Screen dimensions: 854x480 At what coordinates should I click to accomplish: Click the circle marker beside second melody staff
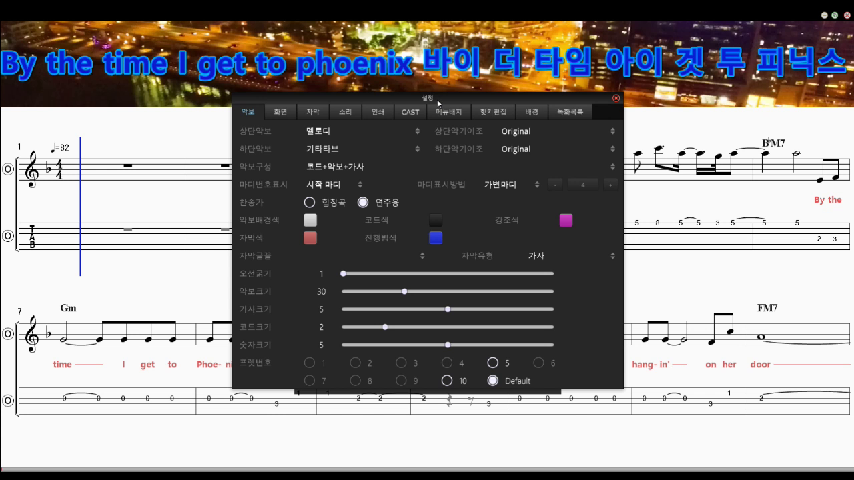8,333
